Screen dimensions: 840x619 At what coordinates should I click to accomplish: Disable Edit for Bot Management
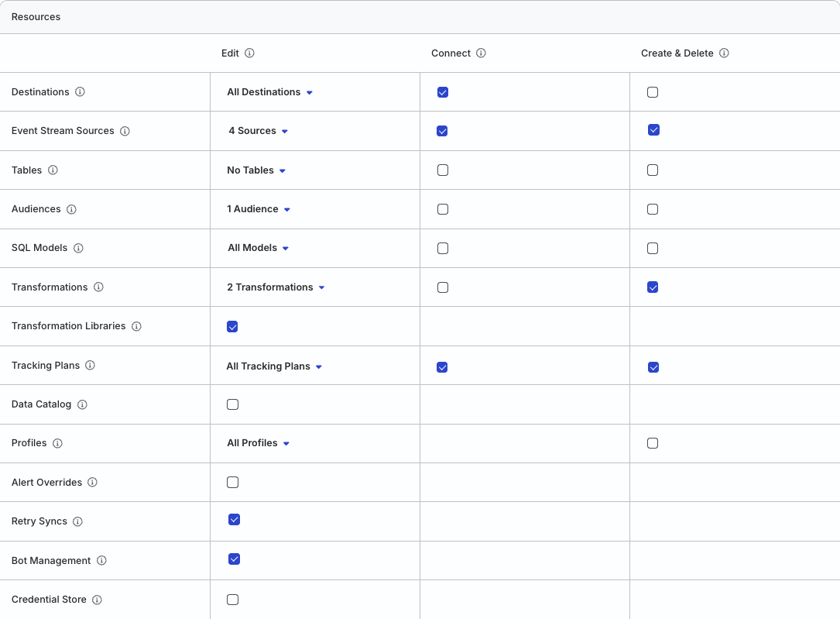tap(234, 559)
